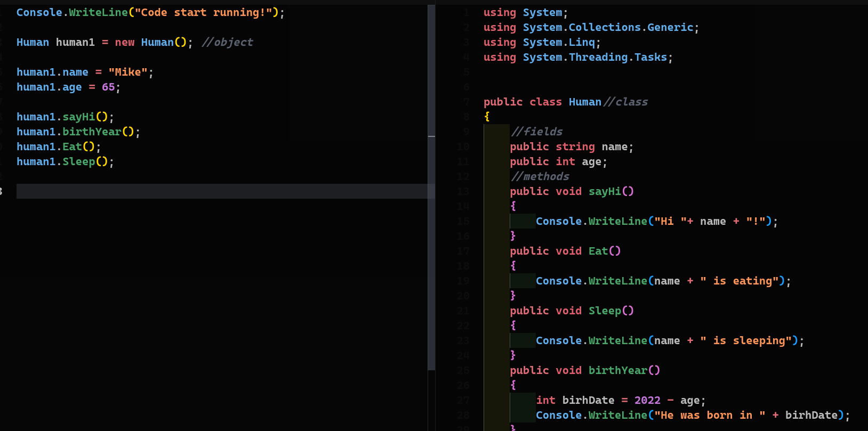This screenshot has width=868, height=431.
Task: Click the 'human1.sayHi();' call
Action: click(66, 117)
